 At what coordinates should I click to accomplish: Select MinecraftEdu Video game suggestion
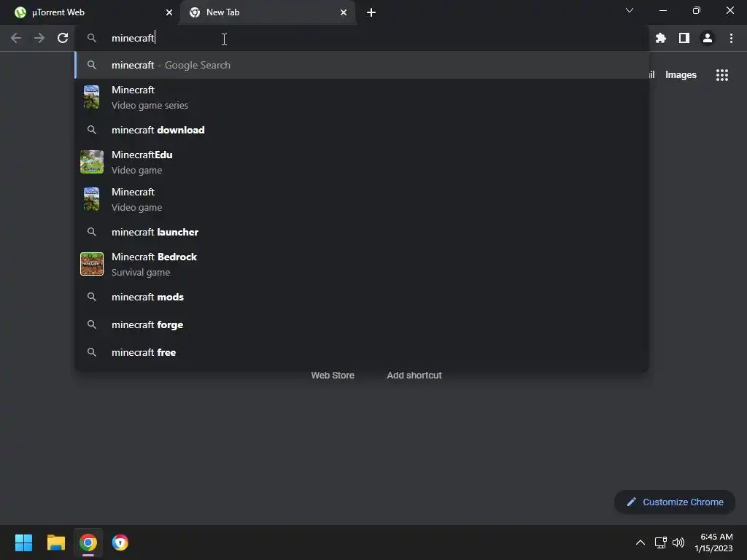(x=362, y=162)
